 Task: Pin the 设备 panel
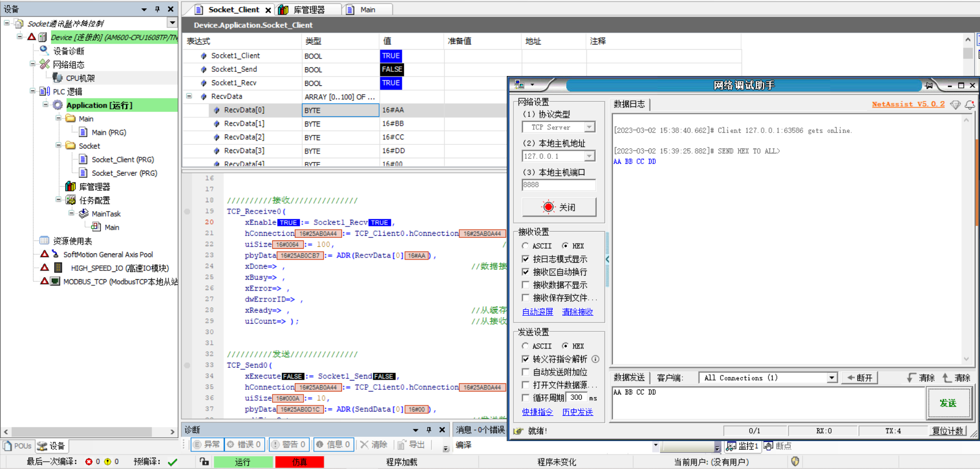click(157, 9)
